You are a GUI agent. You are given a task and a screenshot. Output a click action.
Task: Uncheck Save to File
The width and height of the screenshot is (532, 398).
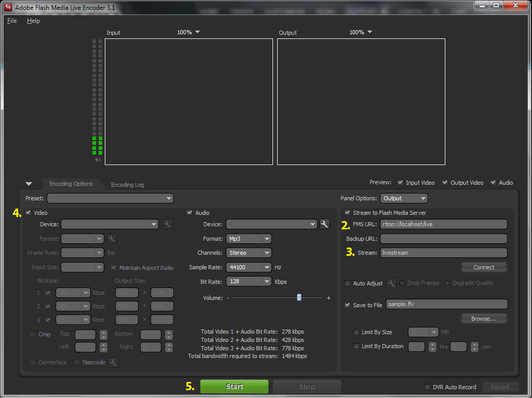(347, 305)
